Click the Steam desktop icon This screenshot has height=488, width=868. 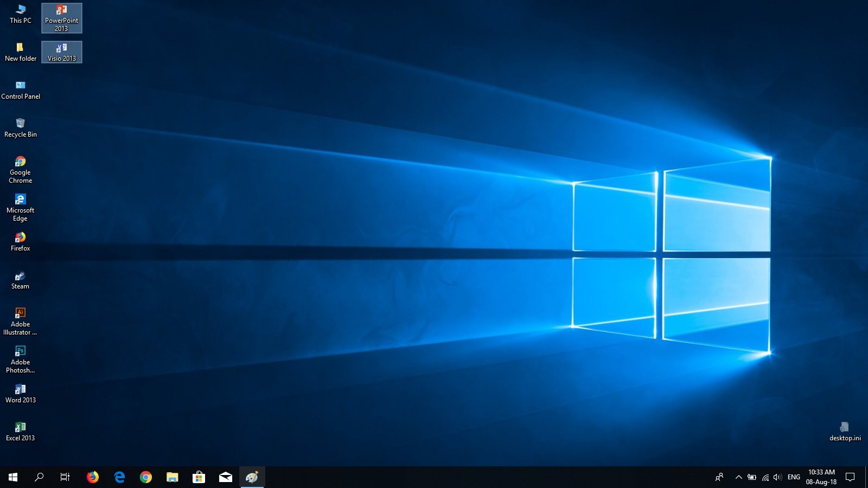[x=20, y=280]
